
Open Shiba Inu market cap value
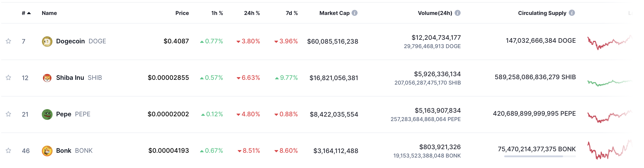(x=334, y=78)
